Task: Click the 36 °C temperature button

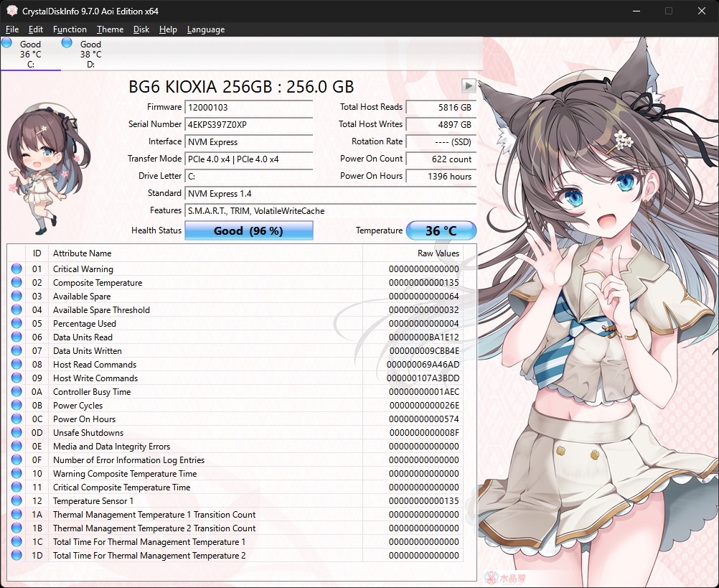Action: pyautogui.click(x=441, y=231)
